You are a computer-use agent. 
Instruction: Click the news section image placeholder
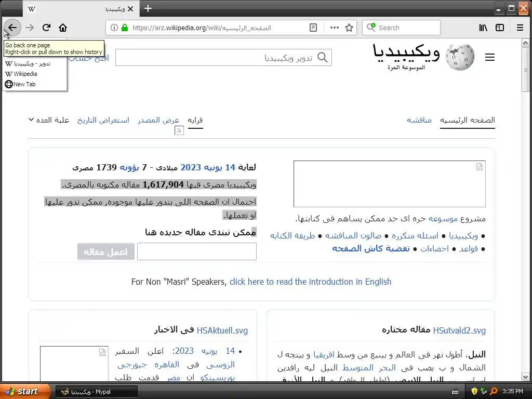click(74, 363)
